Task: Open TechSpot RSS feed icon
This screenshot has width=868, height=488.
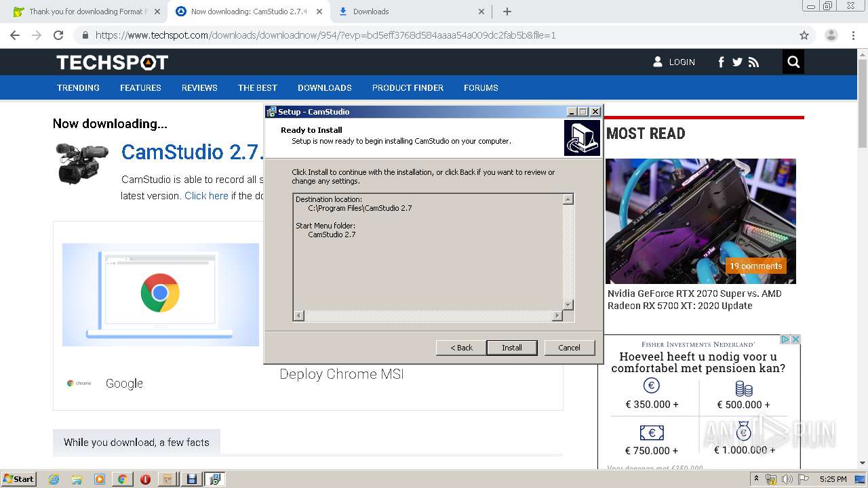Action: [753, 62]
